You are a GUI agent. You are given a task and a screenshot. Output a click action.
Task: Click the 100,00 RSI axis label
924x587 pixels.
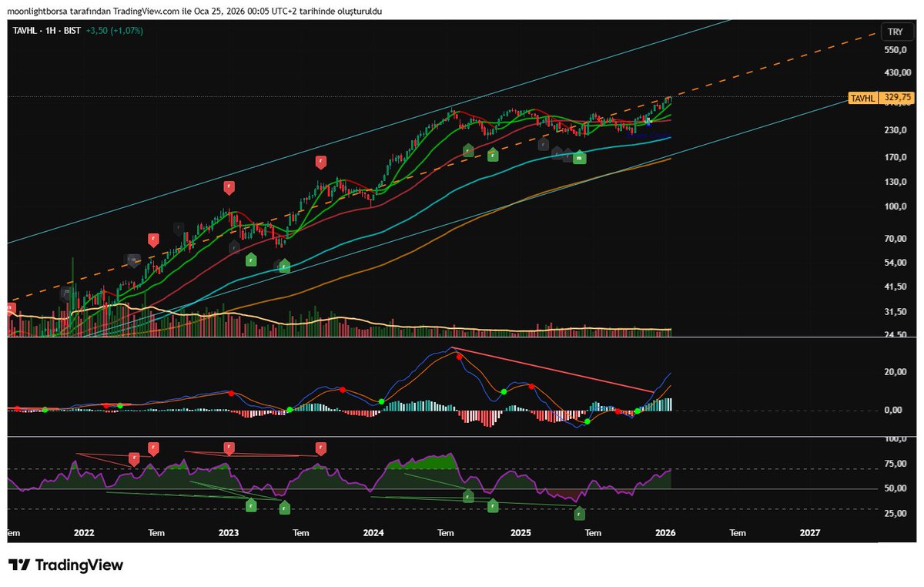(x=896, y=439)
